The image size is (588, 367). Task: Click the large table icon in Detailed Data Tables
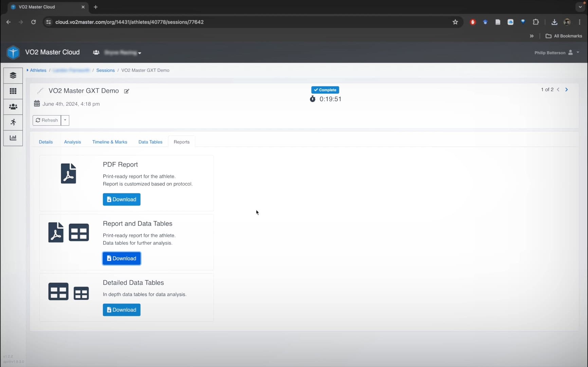coord(58,291)
